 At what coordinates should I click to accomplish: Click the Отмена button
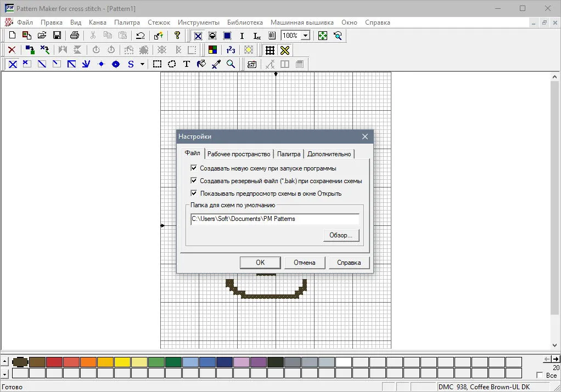pos(305,263)
